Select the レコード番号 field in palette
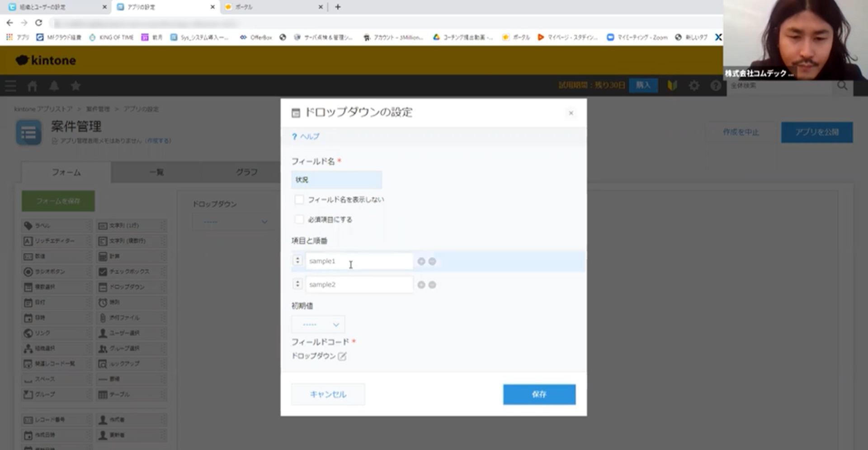The width and height of the screenshot is (868, 450). (x=57, y=420)
